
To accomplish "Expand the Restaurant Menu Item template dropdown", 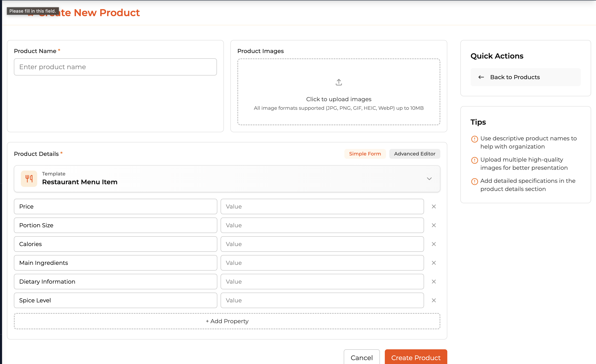I will (430, 179).
